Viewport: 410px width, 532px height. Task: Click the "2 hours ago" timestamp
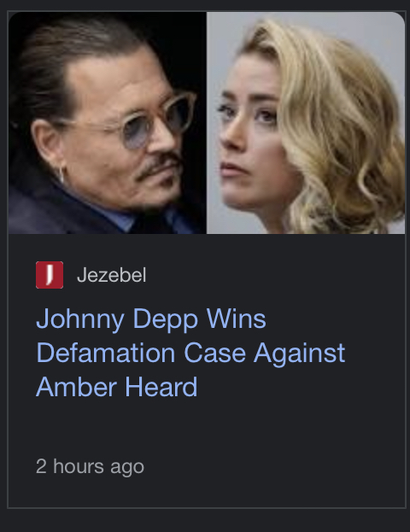point(90,466)
